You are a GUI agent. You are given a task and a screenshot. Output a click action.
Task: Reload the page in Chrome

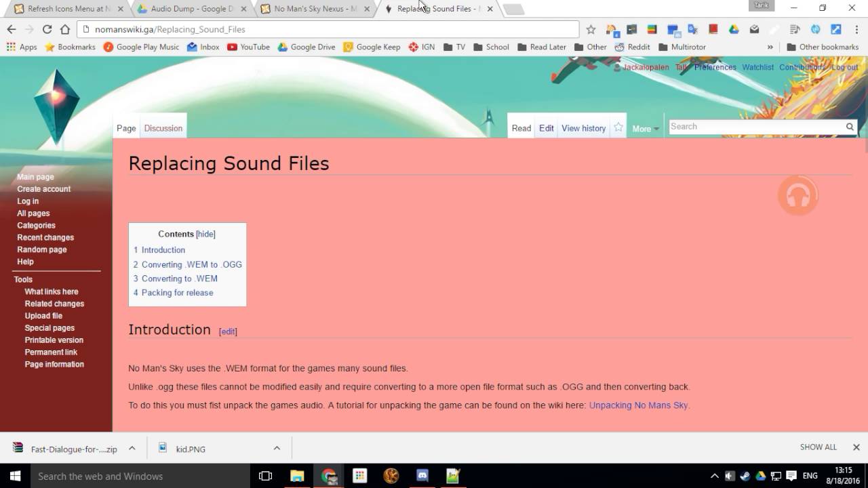tap(47, 29)
